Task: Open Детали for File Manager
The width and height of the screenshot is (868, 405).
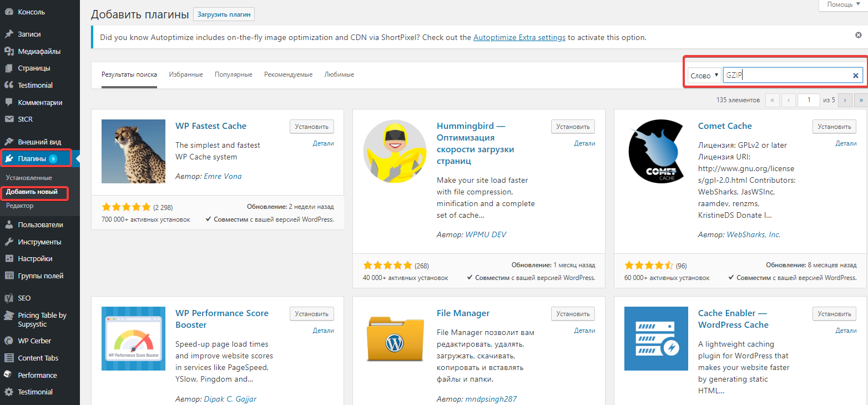Action: pyautogui.click(x=584, y=331)
